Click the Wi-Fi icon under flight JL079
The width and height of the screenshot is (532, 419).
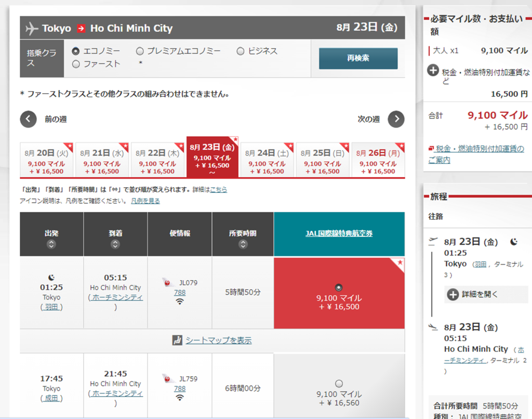[180, 302]
